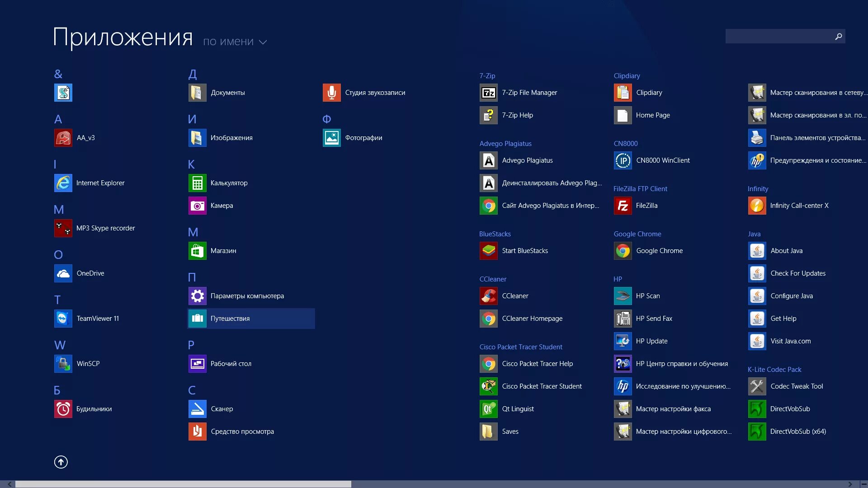Open Clipdiary Home Page entry

642,115
